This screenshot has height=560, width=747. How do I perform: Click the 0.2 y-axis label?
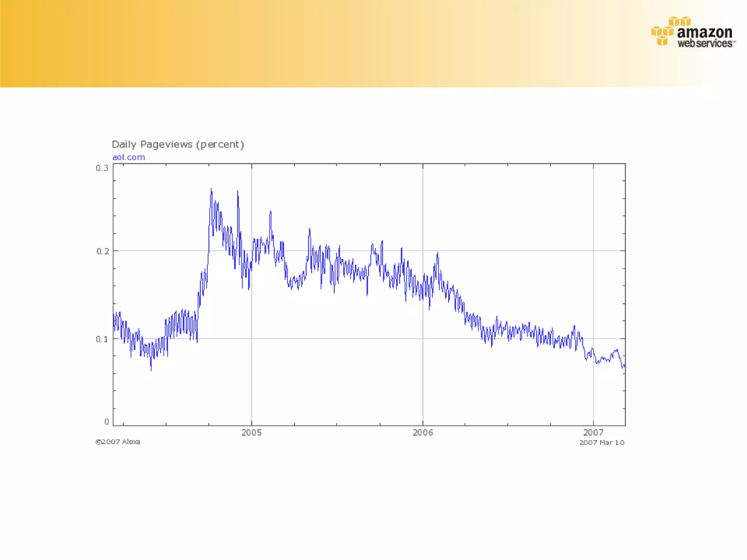[x=102, y=251]
